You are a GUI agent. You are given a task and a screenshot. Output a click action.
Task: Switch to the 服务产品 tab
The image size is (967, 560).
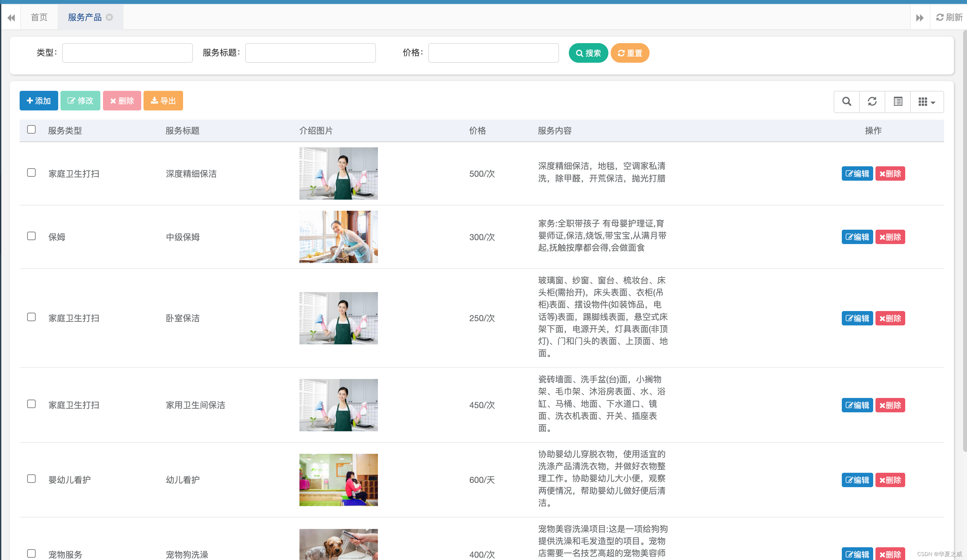(x=85, y=17)
